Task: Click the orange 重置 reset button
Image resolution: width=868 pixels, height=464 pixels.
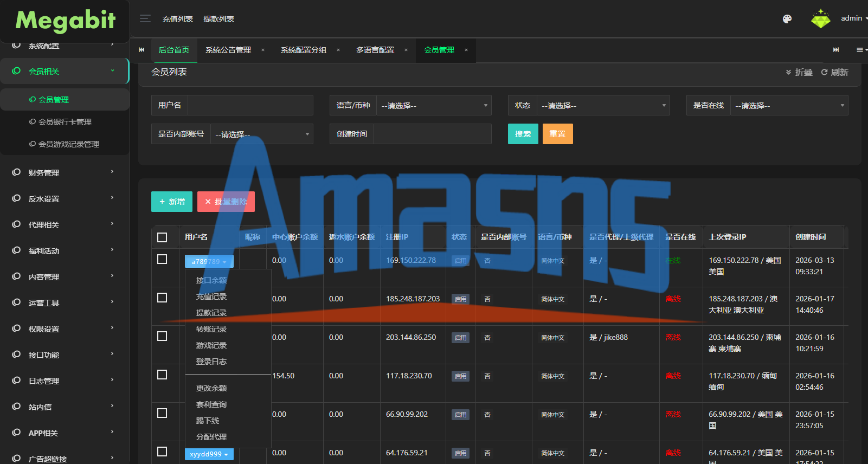Action: coord(557,134)
